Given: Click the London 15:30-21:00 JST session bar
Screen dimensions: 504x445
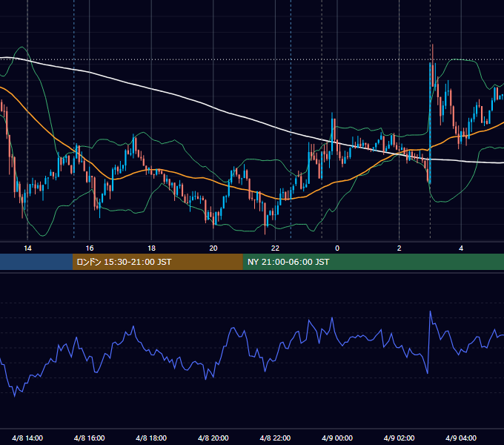Looking at the screenshot, I should click(157, 262).
